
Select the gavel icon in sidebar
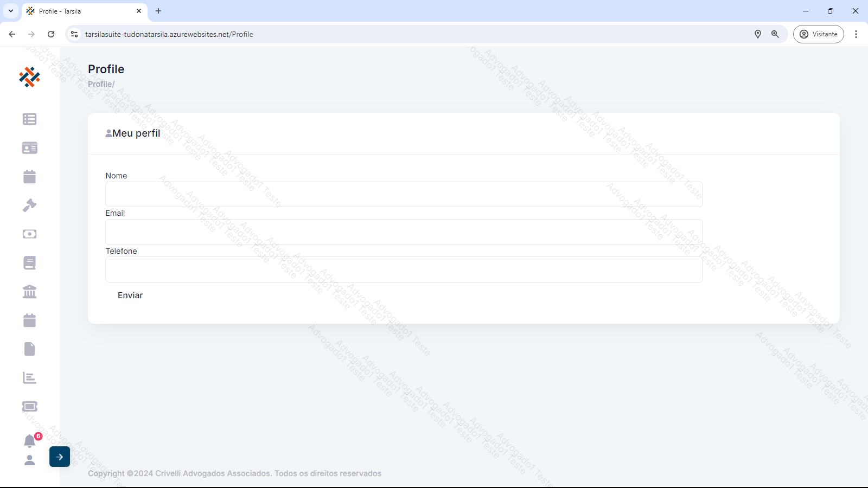coord(29,206)
